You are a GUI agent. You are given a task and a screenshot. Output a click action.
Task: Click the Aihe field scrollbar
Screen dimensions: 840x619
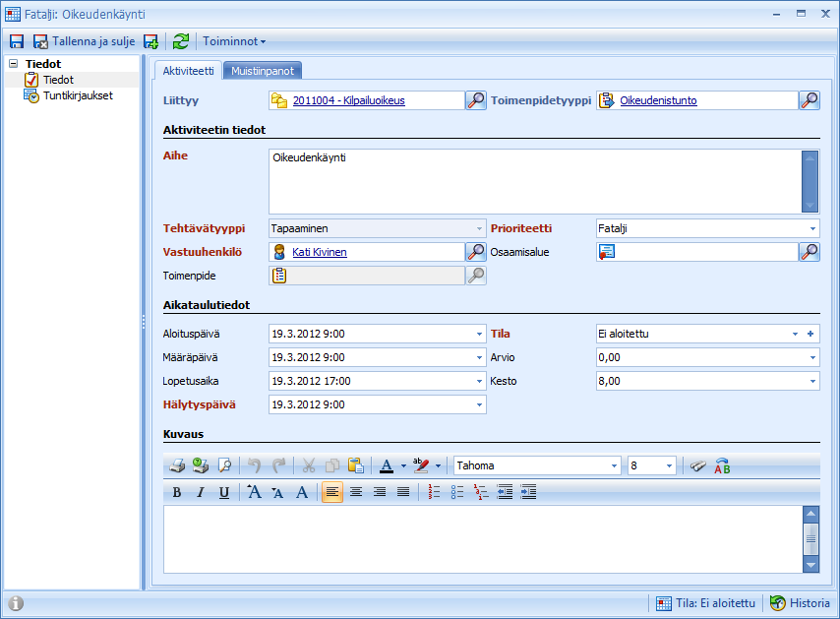810,182
